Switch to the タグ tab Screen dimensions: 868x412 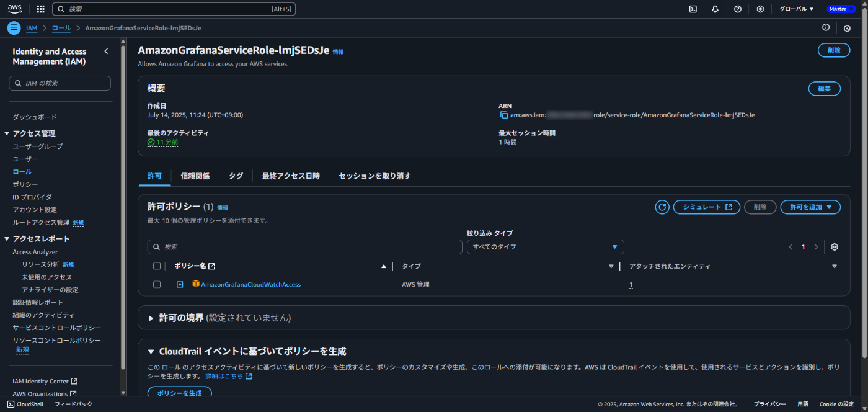pos(236,176)
